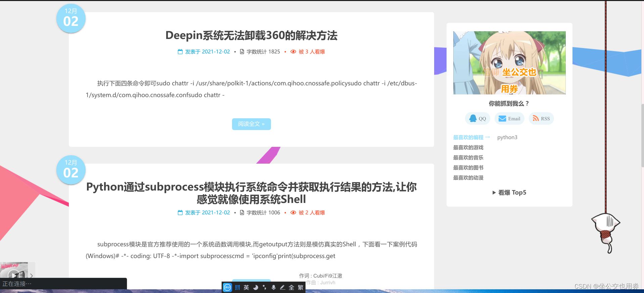Toggle full-width character mode in IME bar
Image resolution: width=644 pixels, height=293 pixels.
pos(291,287)
